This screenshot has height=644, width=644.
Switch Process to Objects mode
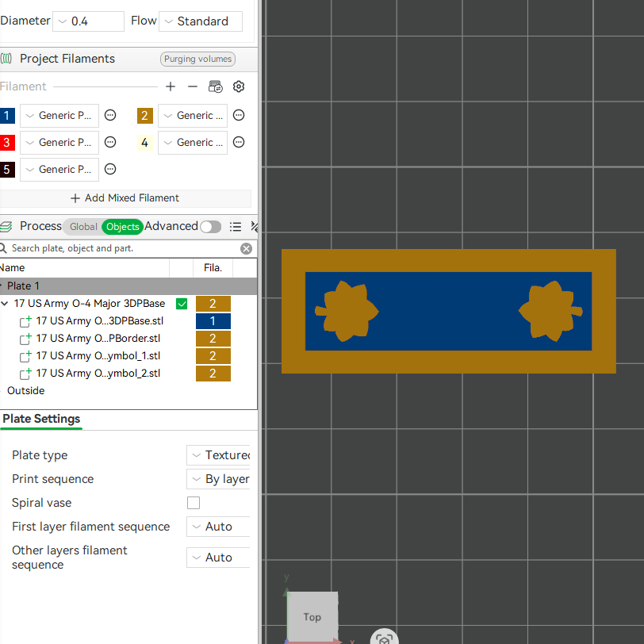(122, 227)
